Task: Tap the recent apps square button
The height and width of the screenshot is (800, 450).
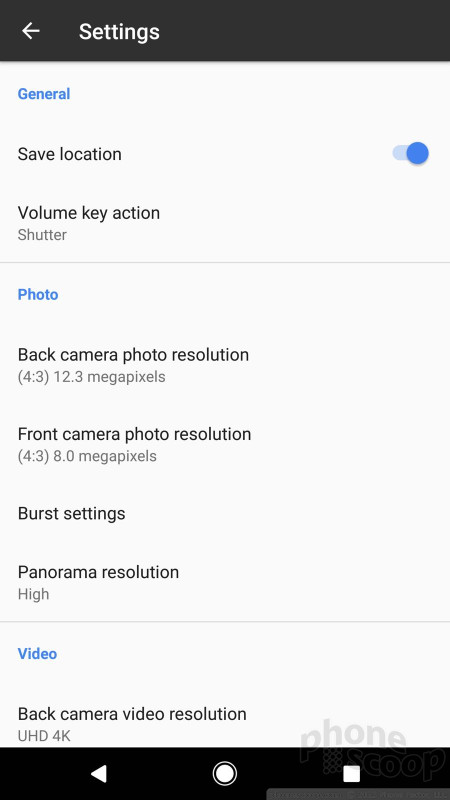Action: [x=351, y=773]
